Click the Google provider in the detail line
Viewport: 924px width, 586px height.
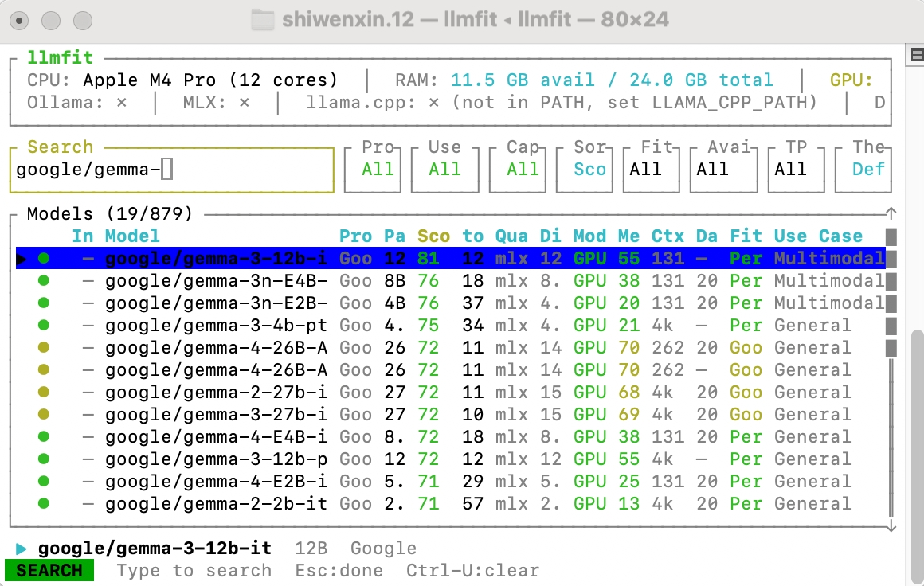point(384,549)
